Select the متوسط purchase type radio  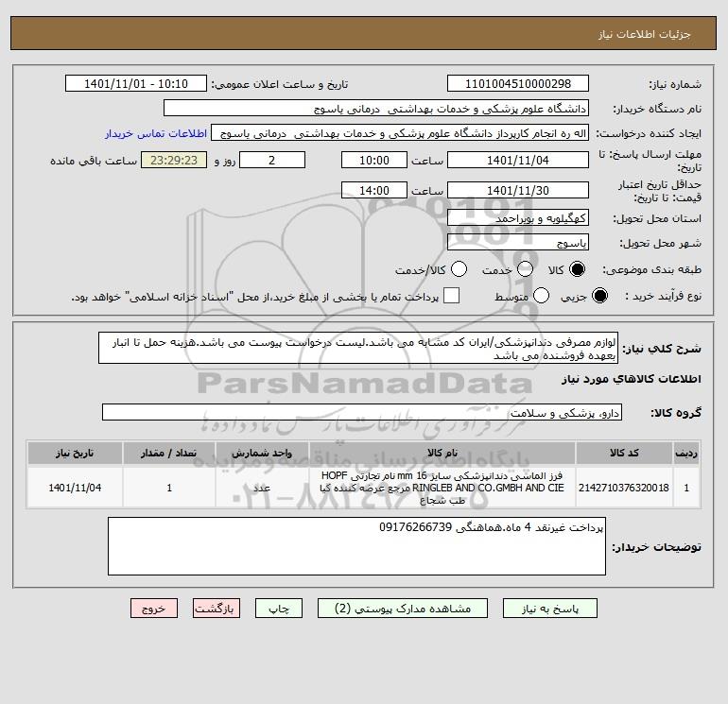[x=542, y=296]
